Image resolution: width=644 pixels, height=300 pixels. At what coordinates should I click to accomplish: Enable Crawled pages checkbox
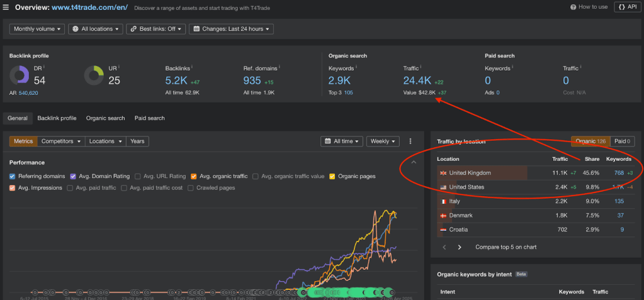pyautogui.click(x=191, y=187)
